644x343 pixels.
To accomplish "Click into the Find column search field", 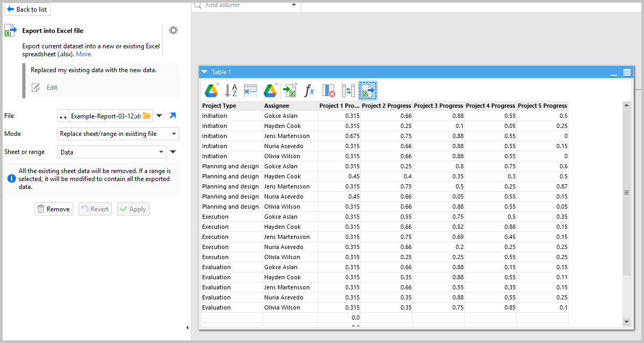I will coord(246,5).
